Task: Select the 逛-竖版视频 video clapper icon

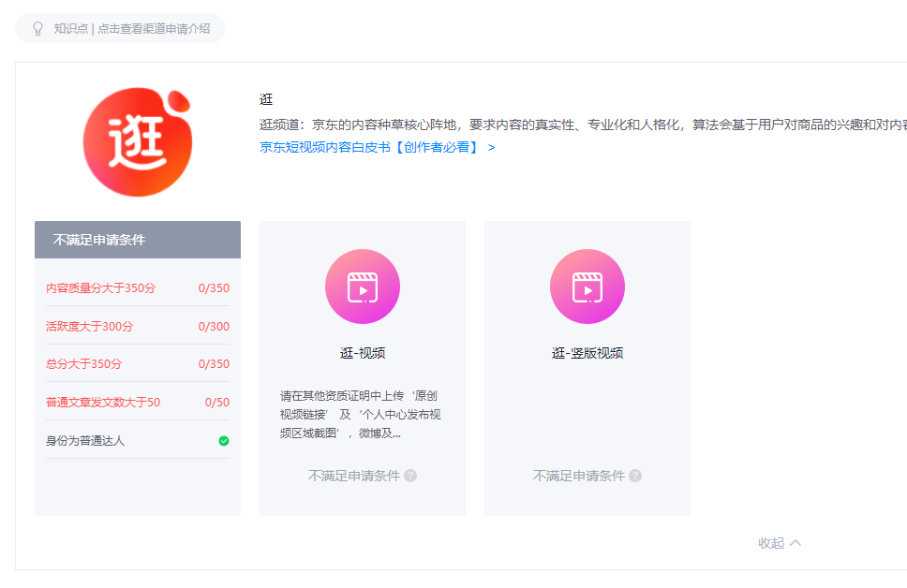Action: [x=587, y=286]
